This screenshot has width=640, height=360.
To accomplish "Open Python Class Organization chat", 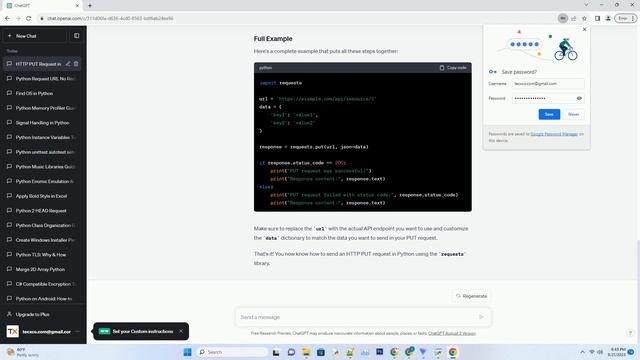I will point(42,225).
